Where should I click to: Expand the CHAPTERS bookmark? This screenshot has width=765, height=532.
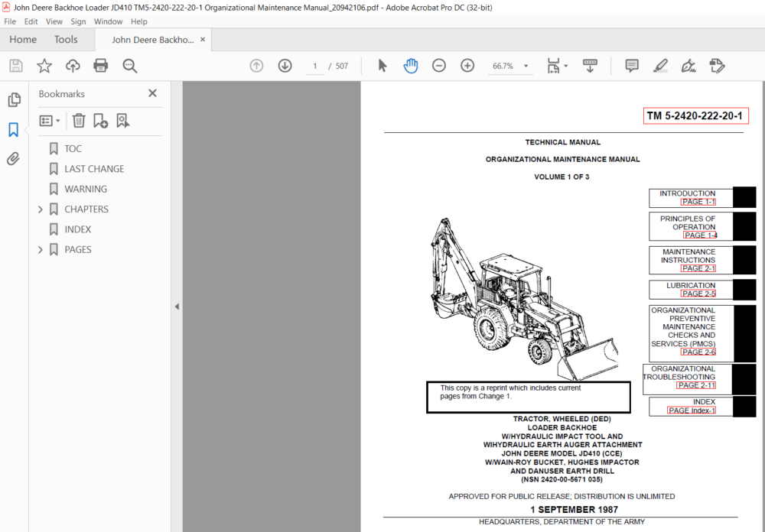(41, 209)
